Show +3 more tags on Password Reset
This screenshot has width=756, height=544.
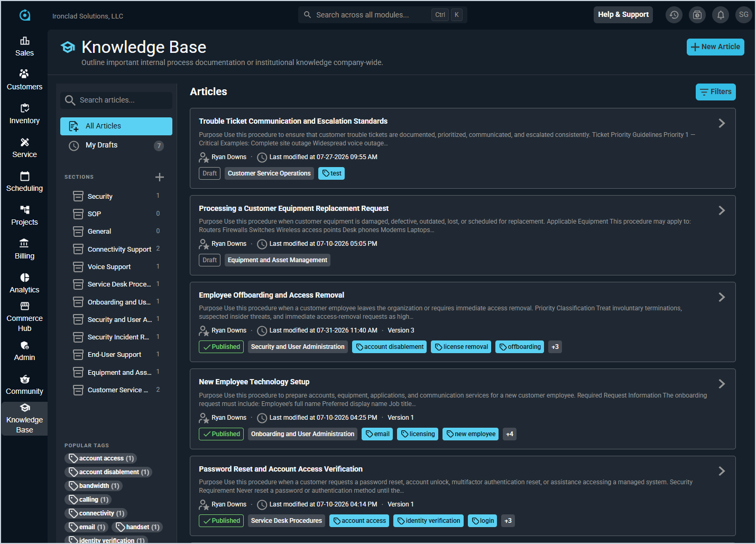508,521
